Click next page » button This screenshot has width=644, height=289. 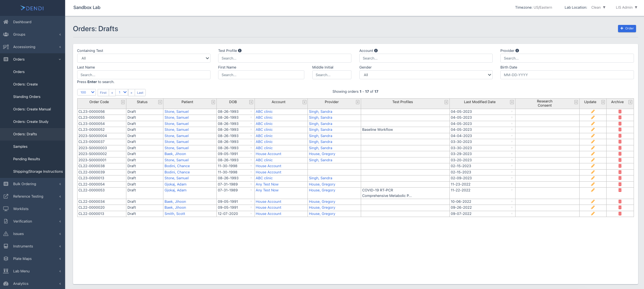pyautogui.click(x=132, y=93)
